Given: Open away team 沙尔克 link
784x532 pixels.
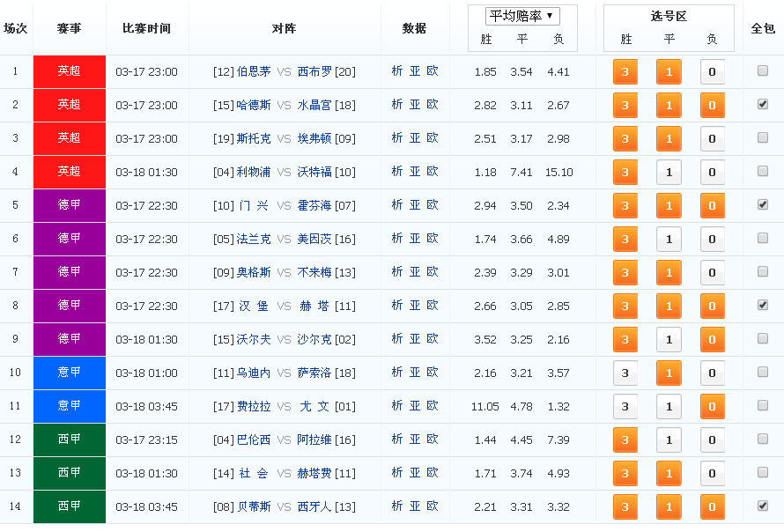Looking at the screenshot, I should pyautogui.click(x=314, y=339).
